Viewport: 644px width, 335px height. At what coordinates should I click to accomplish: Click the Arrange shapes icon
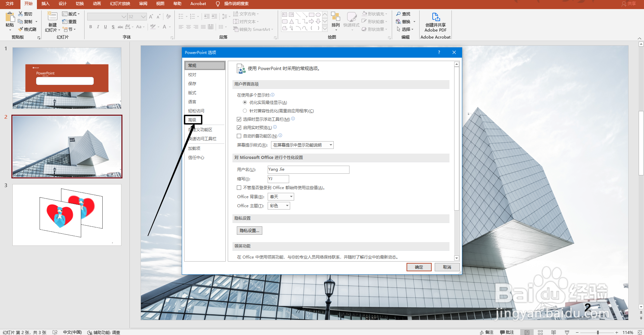[x=335, y=17]
